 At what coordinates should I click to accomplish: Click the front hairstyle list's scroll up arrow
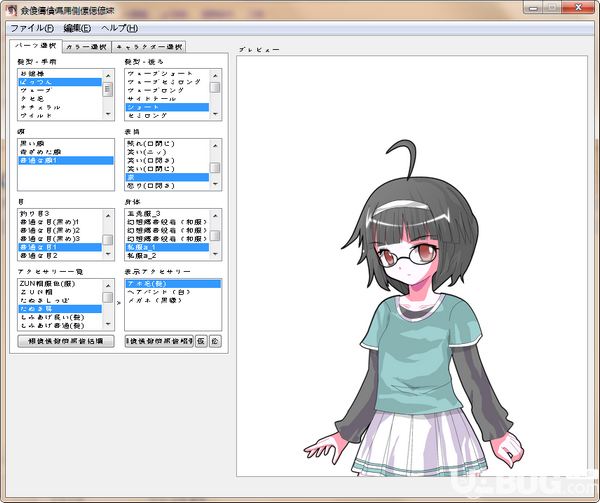[x=108, y=75]
